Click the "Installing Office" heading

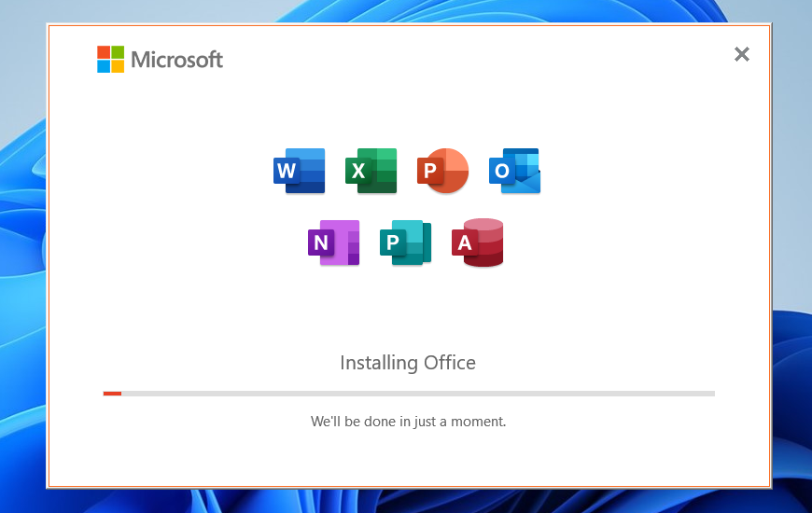point(408,363)
